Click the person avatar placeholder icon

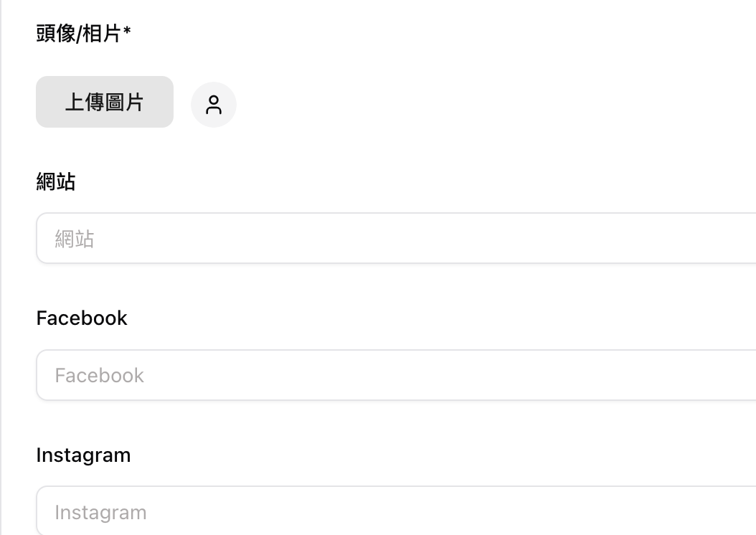click(213, 105)
